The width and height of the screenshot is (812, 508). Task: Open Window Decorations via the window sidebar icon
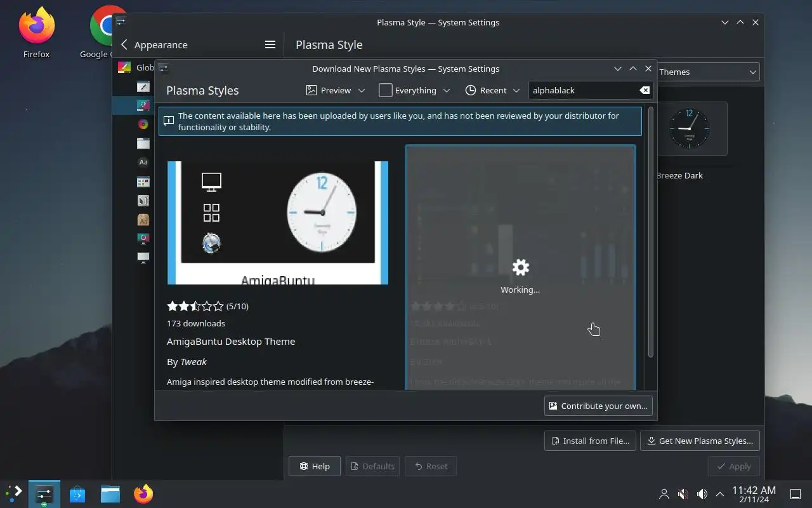click(143, 144)
